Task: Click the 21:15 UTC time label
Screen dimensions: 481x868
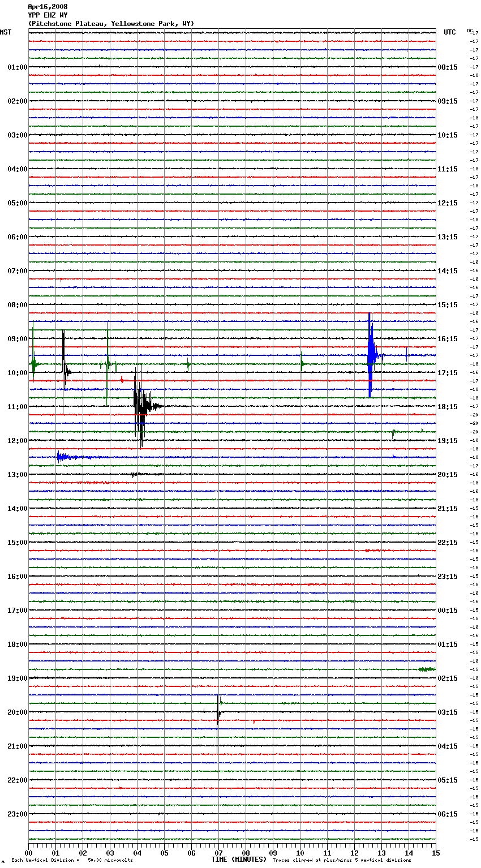Action: point(448,509)
